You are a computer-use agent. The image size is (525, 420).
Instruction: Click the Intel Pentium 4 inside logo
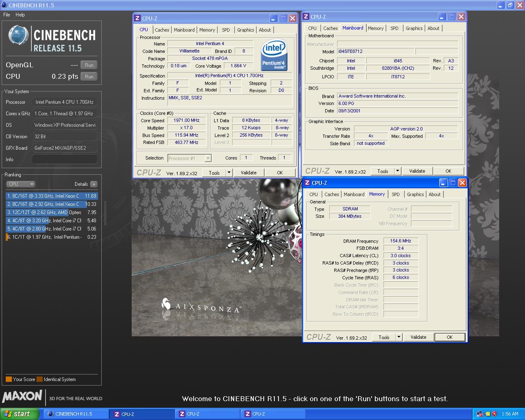[274, 55]
